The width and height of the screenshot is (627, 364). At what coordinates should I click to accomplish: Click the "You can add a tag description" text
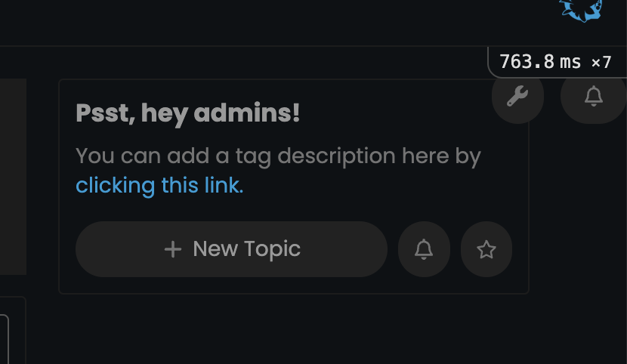click(235, 156)
